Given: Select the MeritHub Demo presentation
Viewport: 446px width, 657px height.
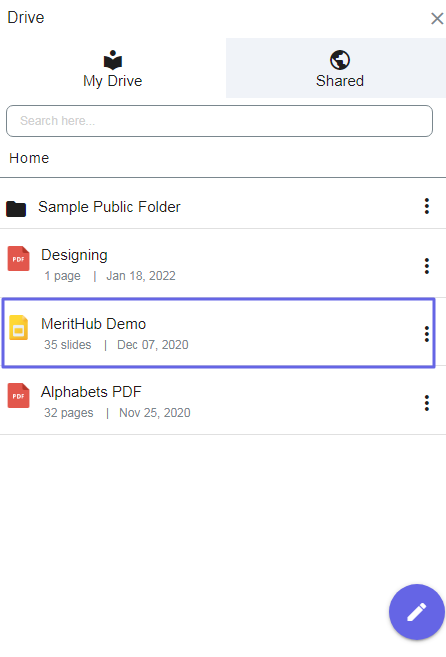Looking at the screenshot, I should (x=218, y=333).
